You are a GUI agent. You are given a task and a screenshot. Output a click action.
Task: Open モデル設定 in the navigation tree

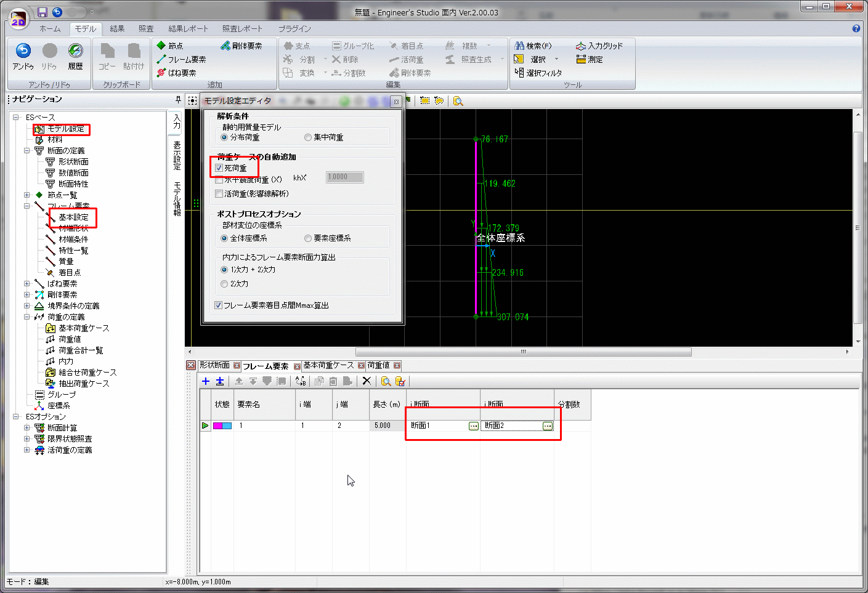pyautogui.click(x=66, y=128)
